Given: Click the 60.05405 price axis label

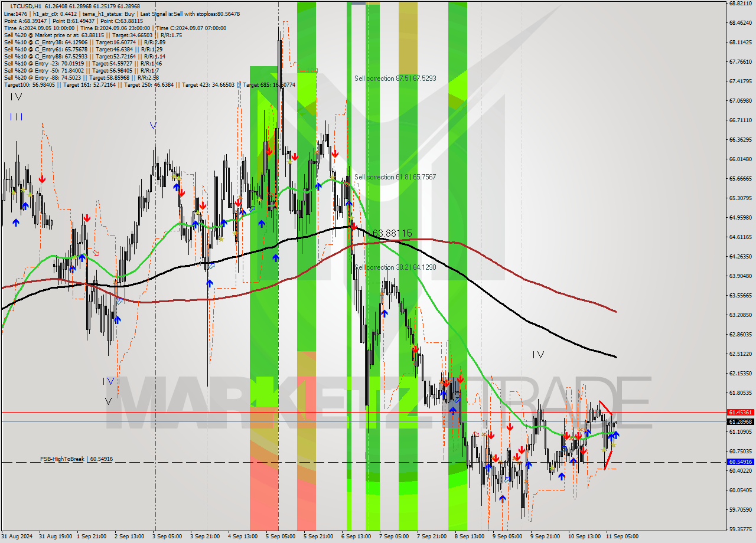Looking at the screenshot, I should pos(740,490).
